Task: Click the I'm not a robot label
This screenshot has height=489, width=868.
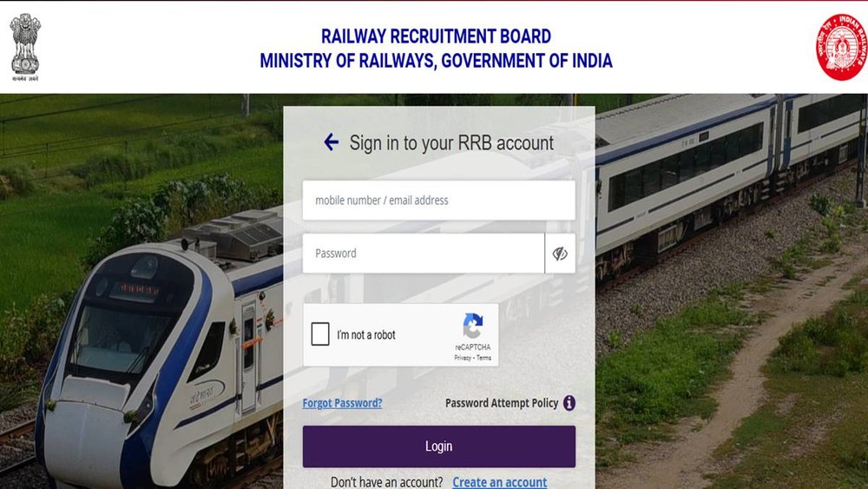Action: (x=366, y=334)
